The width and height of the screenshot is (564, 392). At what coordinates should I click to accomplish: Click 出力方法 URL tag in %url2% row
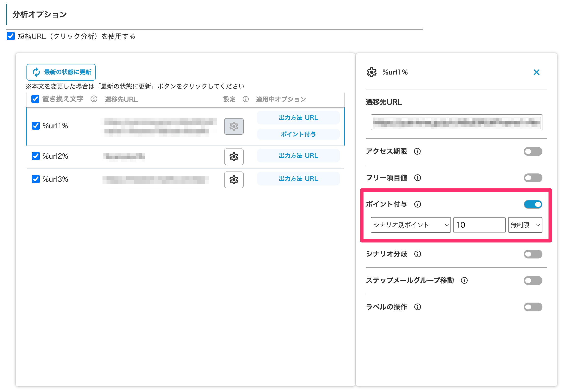point(298,156)
